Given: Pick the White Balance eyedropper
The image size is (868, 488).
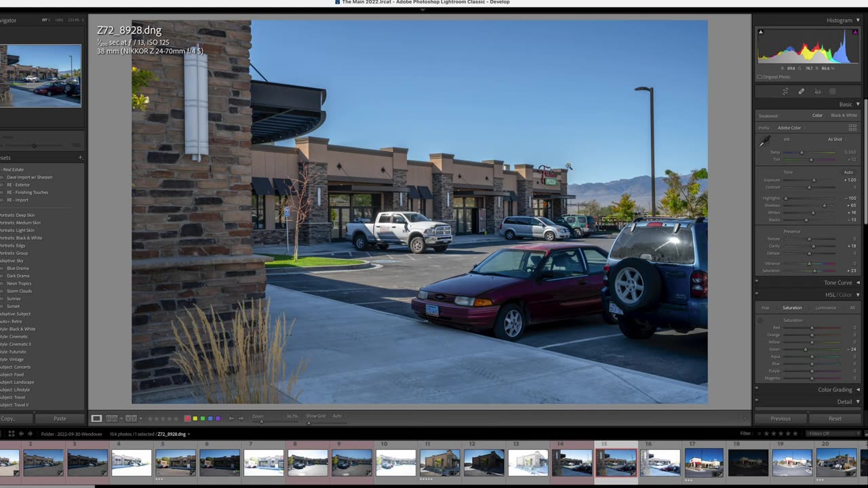Looking at the screenshot, I should (x=765, y=141).
